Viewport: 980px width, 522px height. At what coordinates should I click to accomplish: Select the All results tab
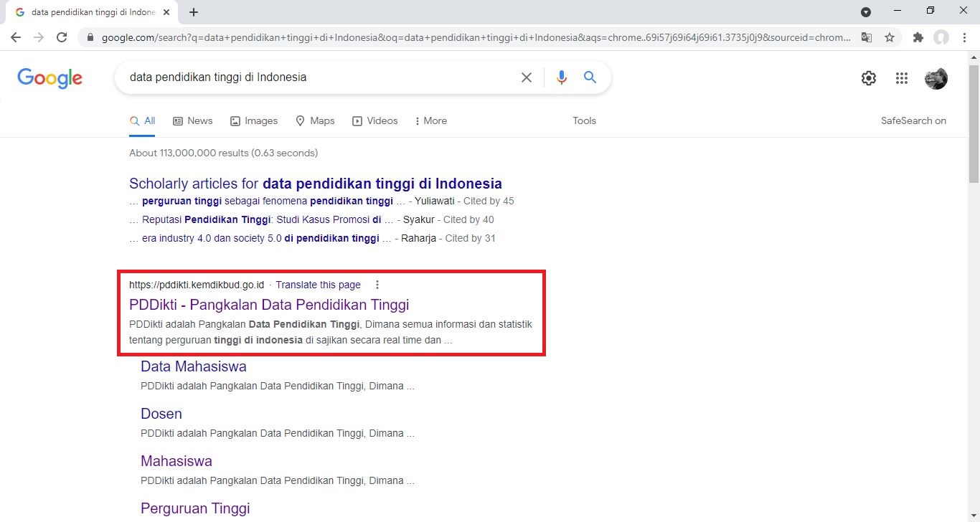[x=142, y=120]
